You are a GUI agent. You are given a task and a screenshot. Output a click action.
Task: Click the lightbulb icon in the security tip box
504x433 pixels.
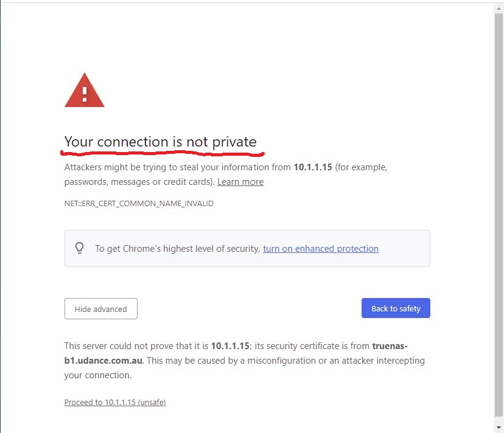coord(79,248)
